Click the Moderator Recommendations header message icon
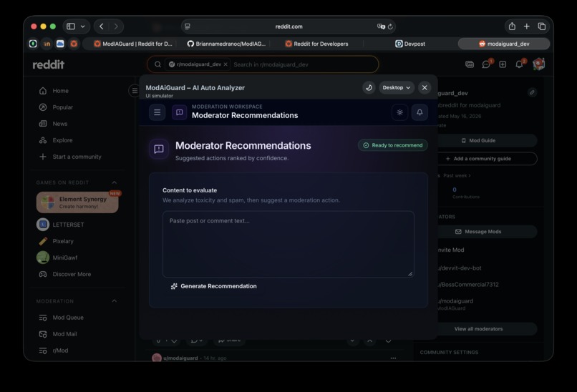This screenshot has width=577, height=392. click(x=179, y=112)
